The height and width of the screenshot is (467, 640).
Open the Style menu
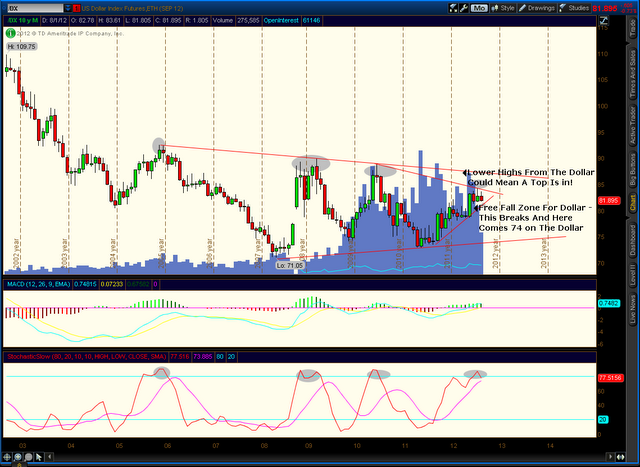(x=503, y=8)
